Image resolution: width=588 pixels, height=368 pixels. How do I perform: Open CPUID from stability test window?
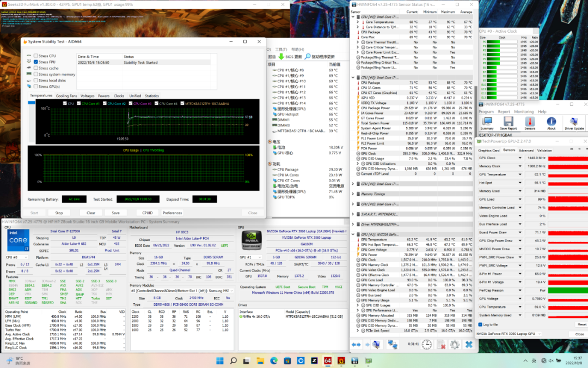(x=148, y=213)
